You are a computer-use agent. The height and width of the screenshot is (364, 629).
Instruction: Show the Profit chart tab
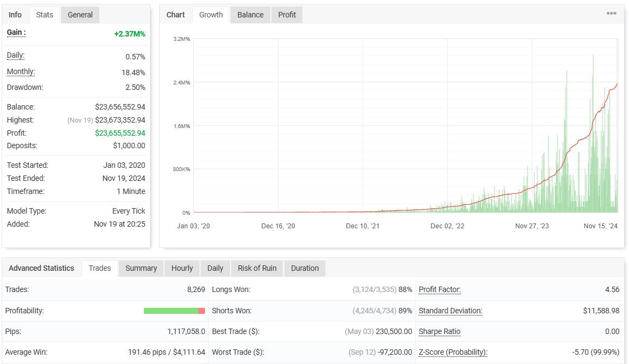point(287,15)
